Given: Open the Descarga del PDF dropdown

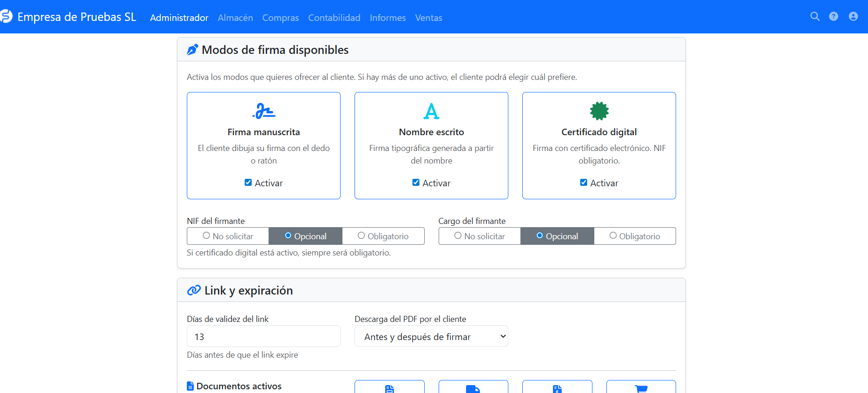Looking at the screenshot, I should tap(431, 336).
